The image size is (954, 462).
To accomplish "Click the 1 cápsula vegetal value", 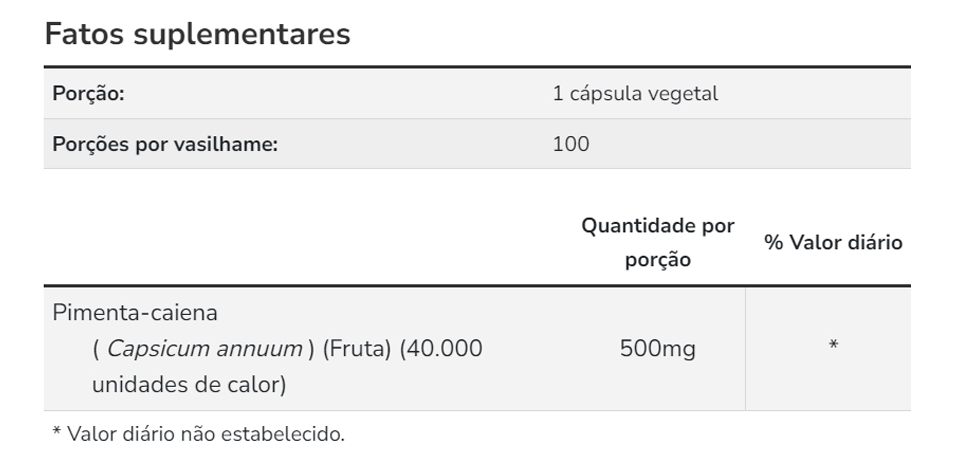I will click(635, 94).
